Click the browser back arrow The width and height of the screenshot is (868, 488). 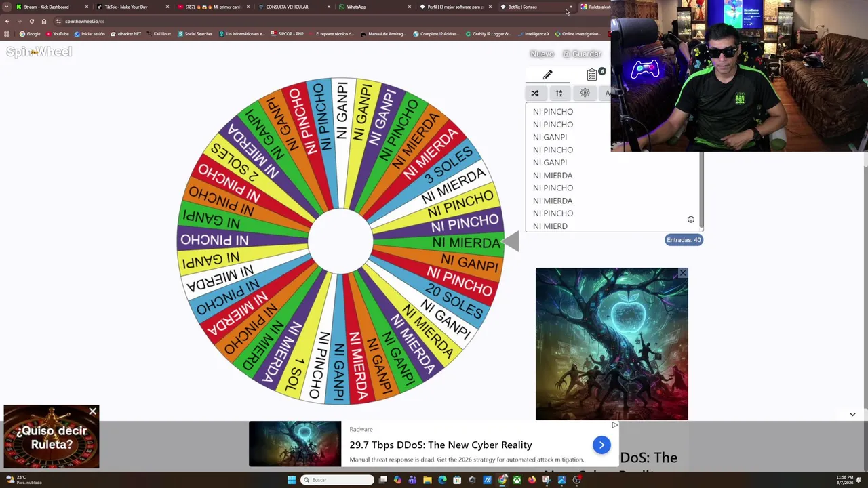point(7,21)
